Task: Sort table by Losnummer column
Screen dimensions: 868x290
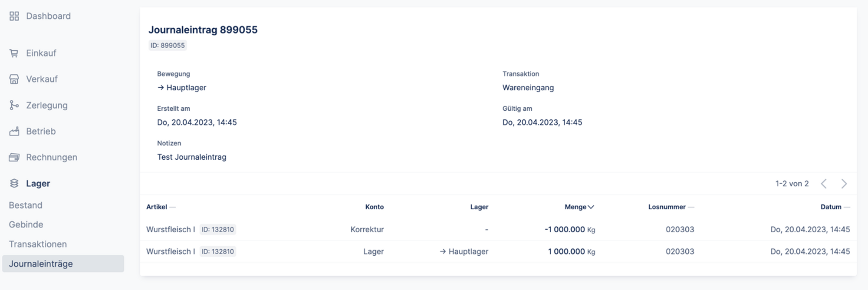Action: coord(667,207)
